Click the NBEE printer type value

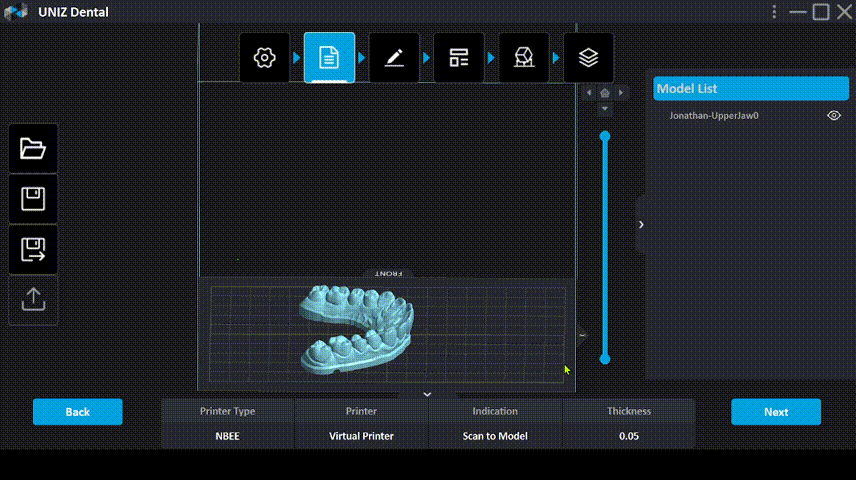[x=227, y=436]
